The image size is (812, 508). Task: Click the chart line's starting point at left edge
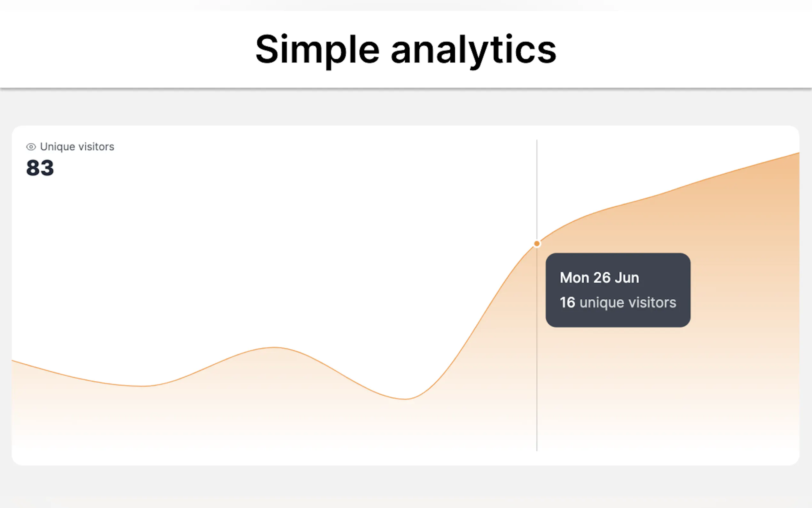[13, 361]
